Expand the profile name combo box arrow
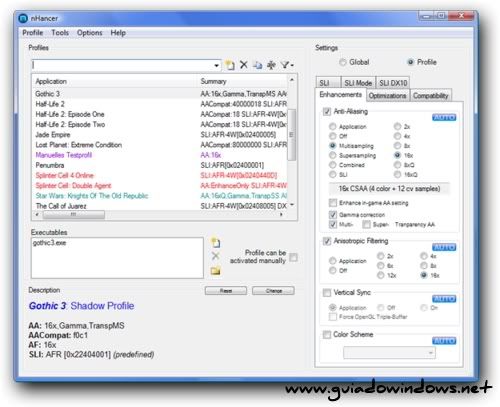The width and height of the screenshot is (500, 407). pyautogui.click(x=216, y=65)
